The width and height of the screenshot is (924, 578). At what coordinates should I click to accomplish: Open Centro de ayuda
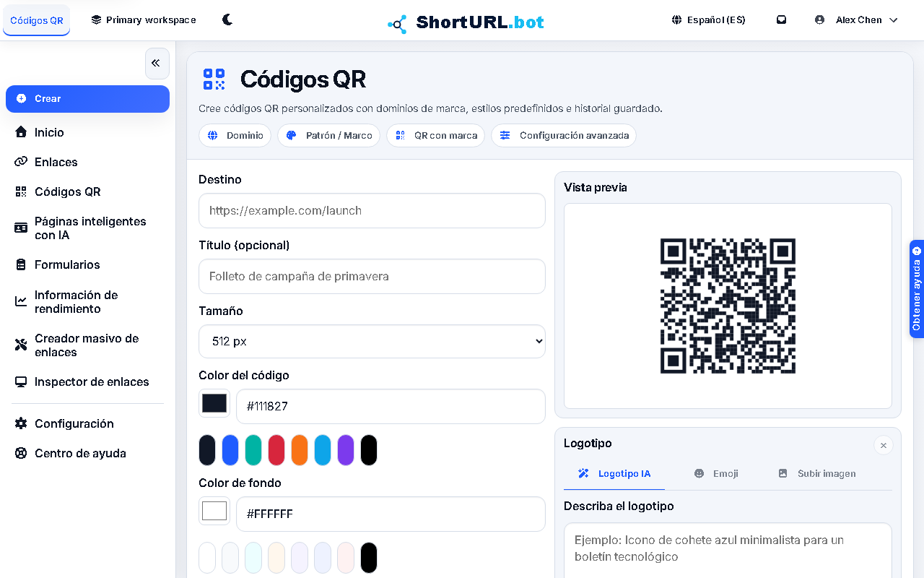[87, 453]
